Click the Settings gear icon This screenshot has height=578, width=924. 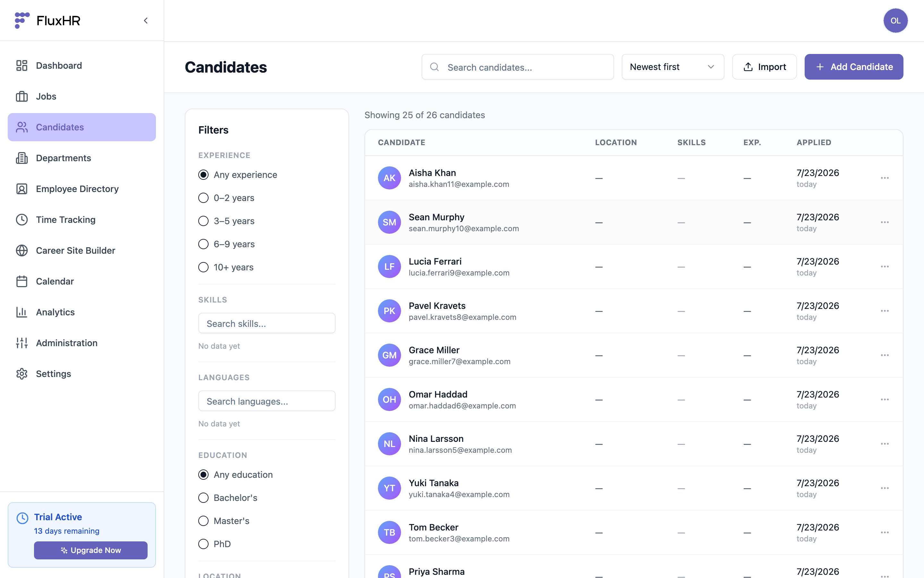click(22, 374)
